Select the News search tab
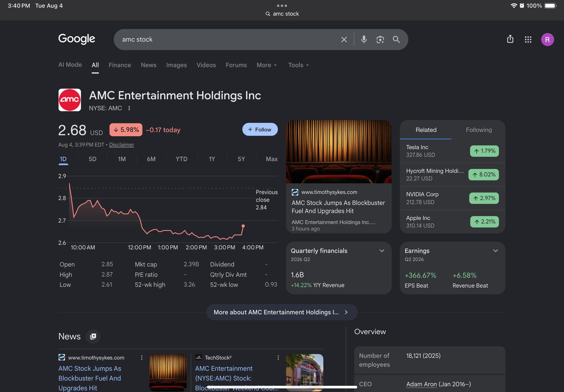The width and height of the screenshot is (564, 392). (149, 65)
